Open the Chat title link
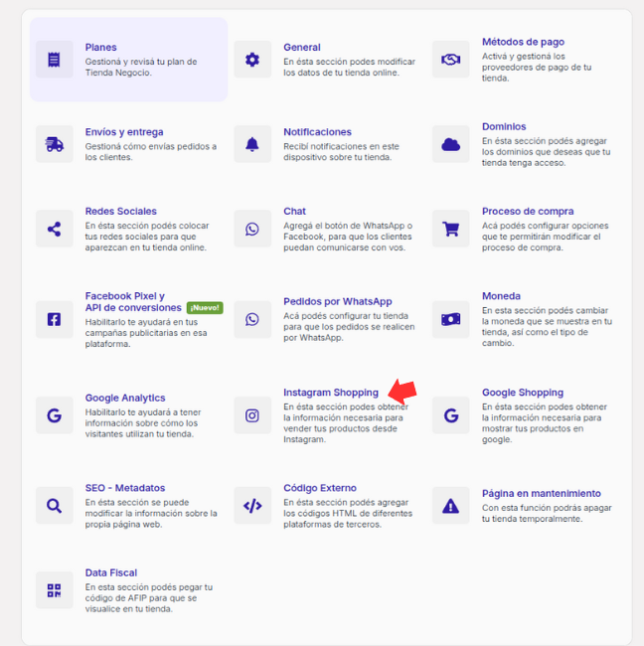The width and height of the screenshot is (644, 646). (x=294, y=212)
